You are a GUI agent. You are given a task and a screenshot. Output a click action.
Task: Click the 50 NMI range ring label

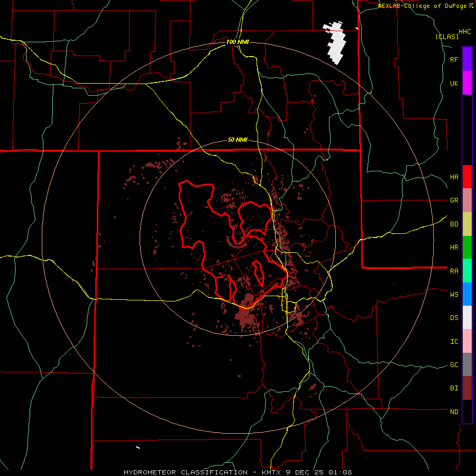click(x=237, y=140)
